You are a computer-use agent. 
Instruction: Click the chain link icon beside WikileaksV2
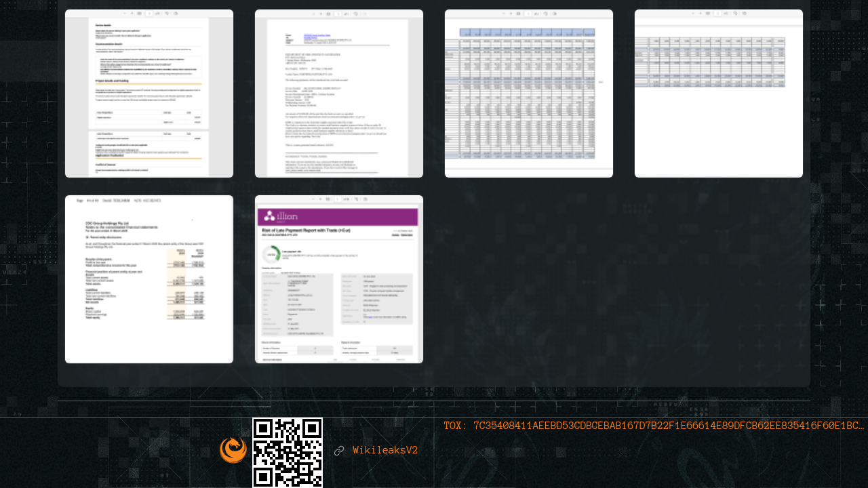339,451
